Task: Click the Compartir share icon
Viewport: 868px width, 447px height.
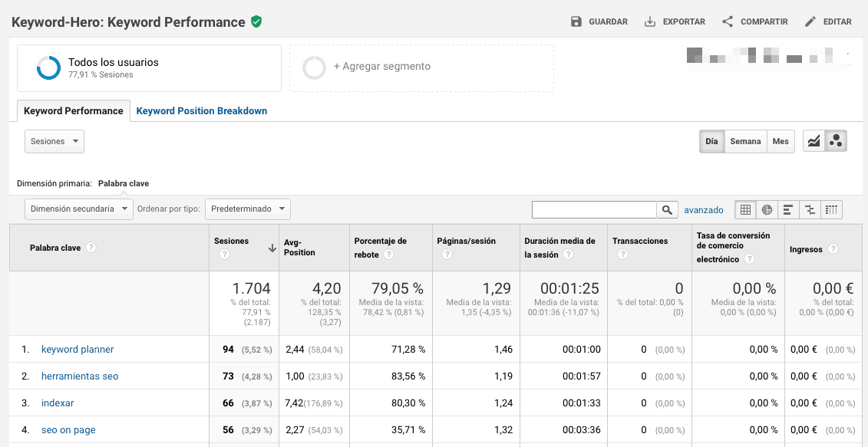Action: pos(728,21)
